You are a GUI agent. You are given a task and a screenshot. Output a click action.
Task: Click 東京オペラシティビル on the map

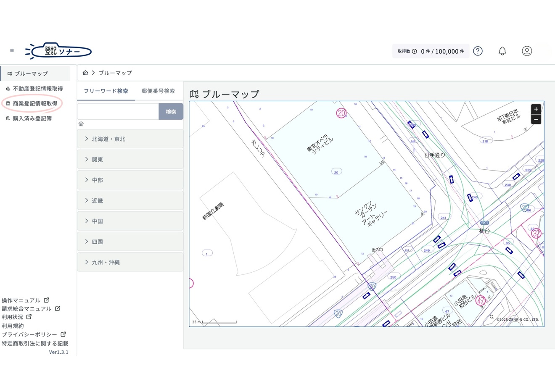[320, 145]
